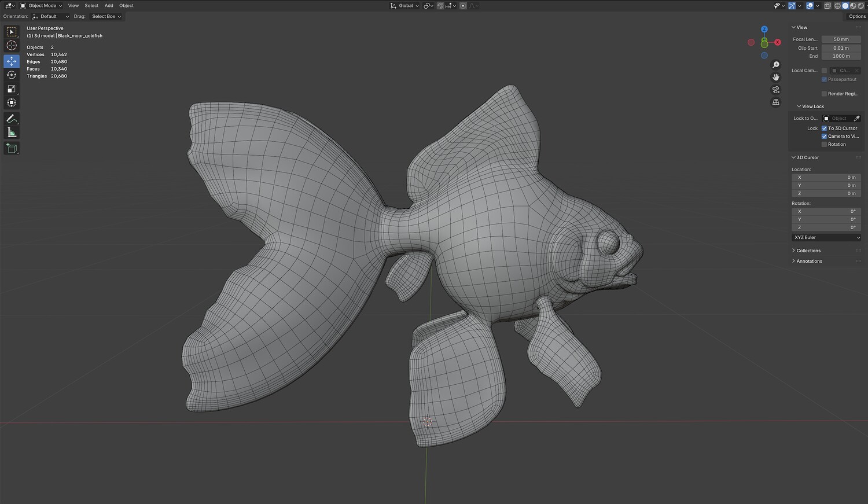Adjust the Clip Start 0.01 m field
Image resolution: width=868 pixels, height=504 pixels.
click(x=841, y=48)
